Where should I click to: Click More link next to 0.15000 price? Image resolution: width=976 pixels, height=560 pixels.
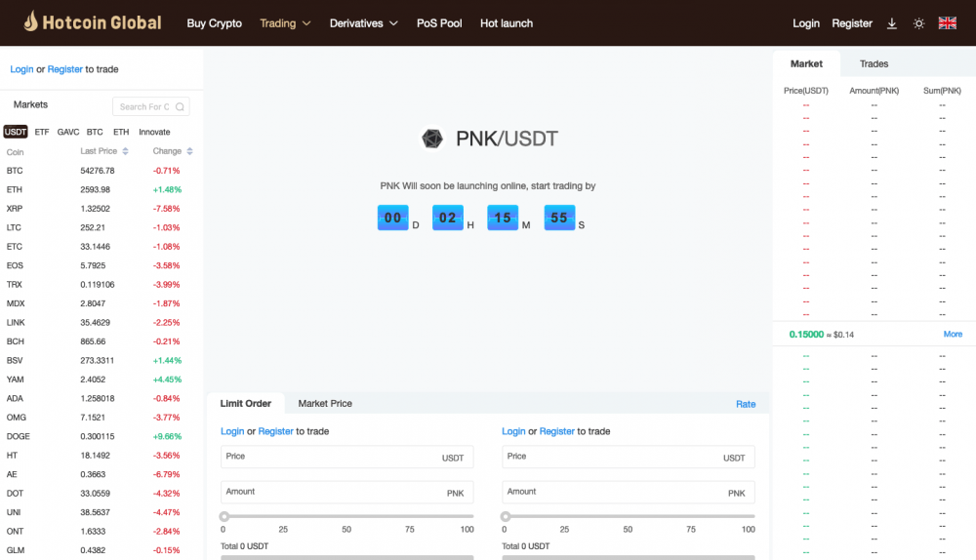953,334
